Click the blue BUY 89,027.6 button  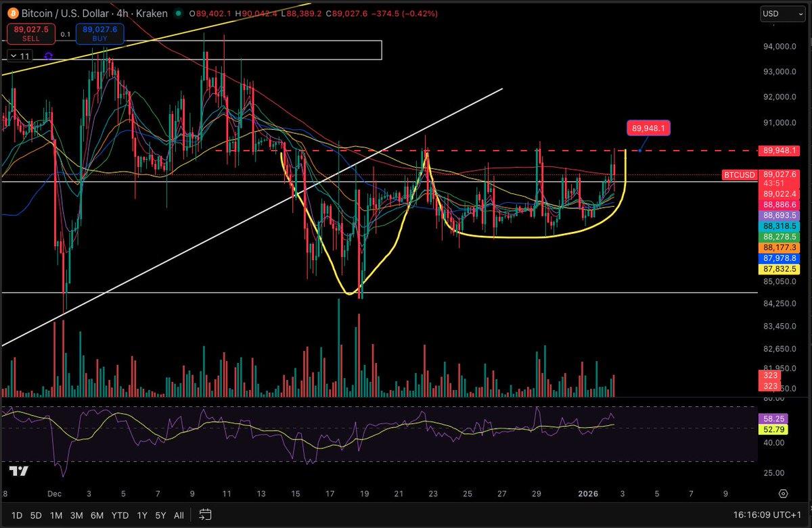click(x=99, y=33)
